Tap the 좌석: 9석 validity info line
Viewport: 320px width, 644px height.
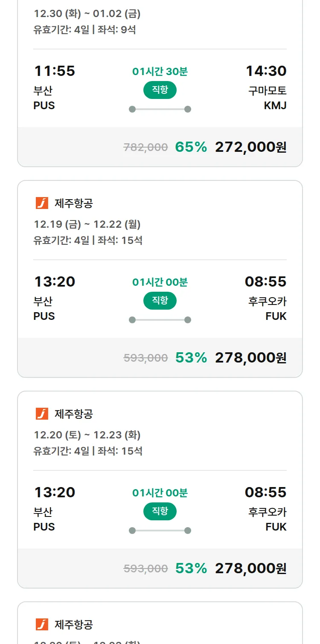coord(84,29)
